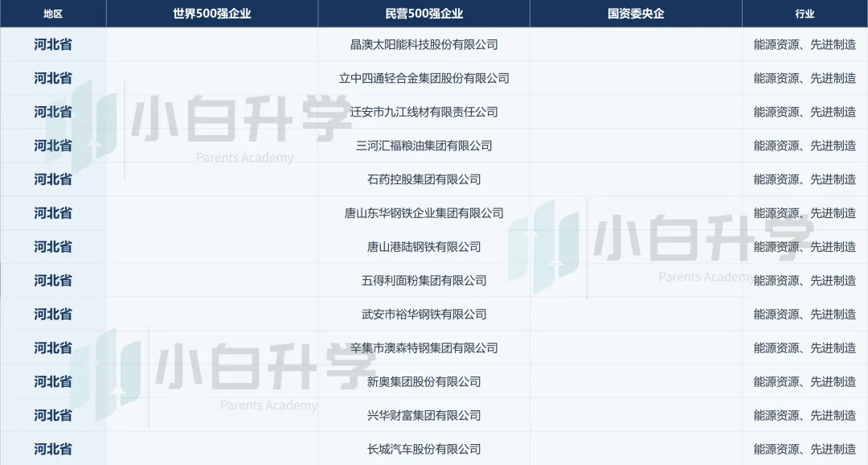Click 能源资源、先进制造 in the 武安市裕华钢铁 row
This screenshot has width=868, height=465.
[805, 315]
